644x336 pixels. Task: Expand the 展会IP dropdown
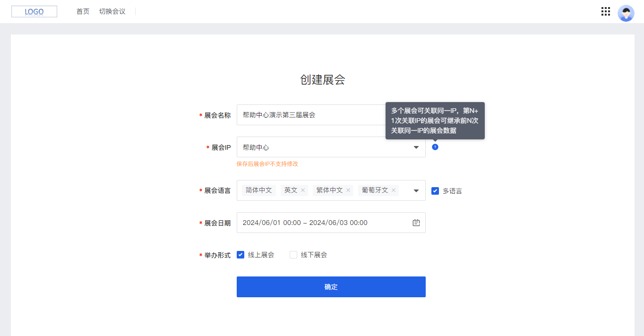tap(416, 147)
